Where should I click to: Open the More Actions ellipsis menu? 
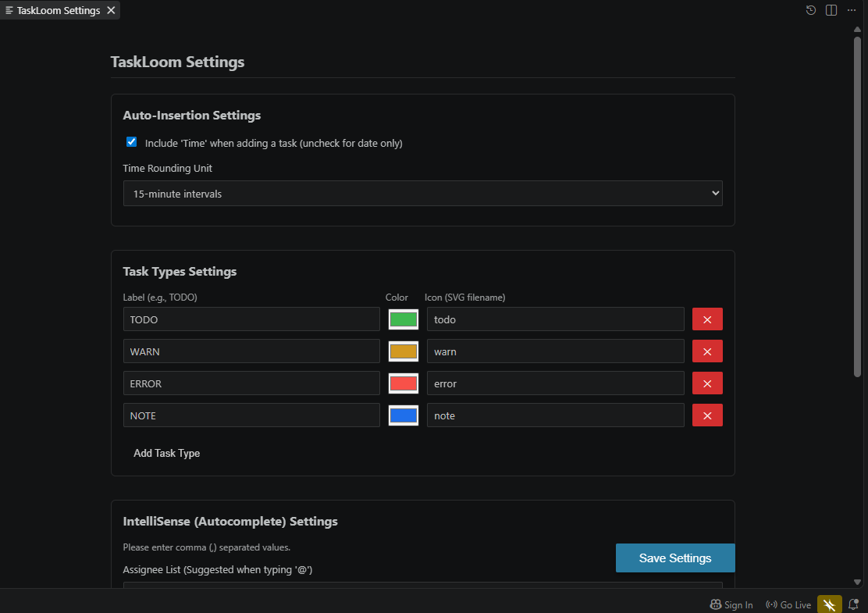[x=852, y=10]
